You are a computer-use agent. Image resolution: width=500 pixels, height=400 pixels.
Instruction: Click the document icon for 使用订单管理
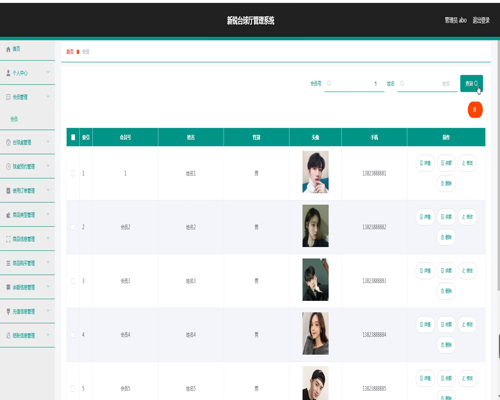tap(8, 191)
